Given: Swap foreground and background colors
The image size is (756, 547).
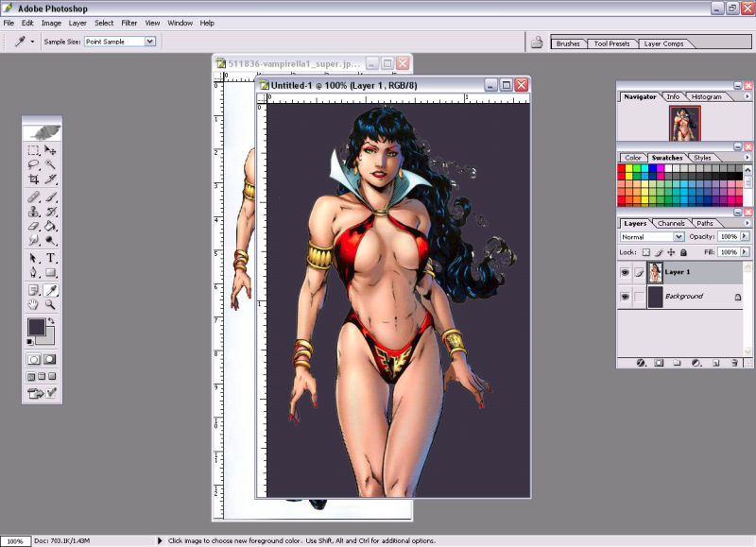Looking at the screenshot, I should pyautogui.click(x=51, y=320).
